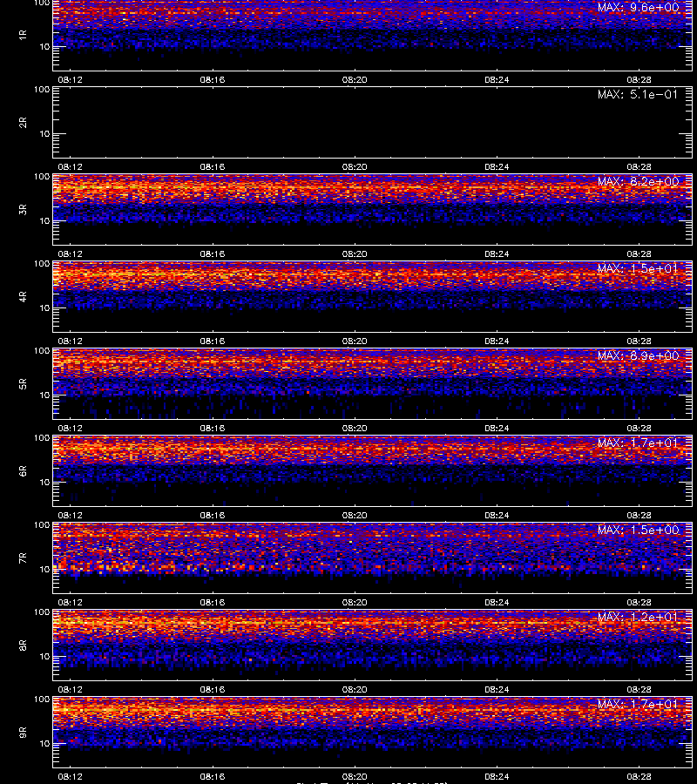Click the 08:28 time label under 7R
Screen dimensions: 697x784
[639, 602]
